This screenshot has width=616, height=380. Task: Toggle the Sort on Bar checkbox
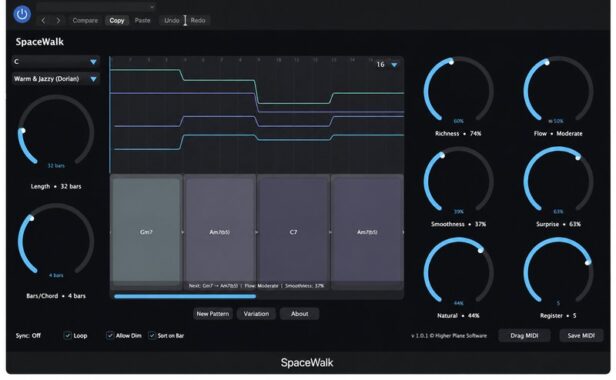[152, 336]
